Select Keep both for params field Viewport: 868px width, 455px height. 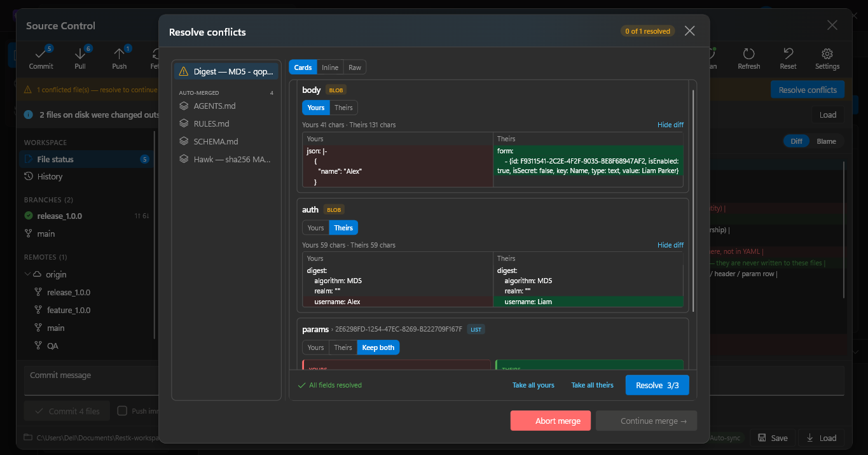click(x=378, y=347)
